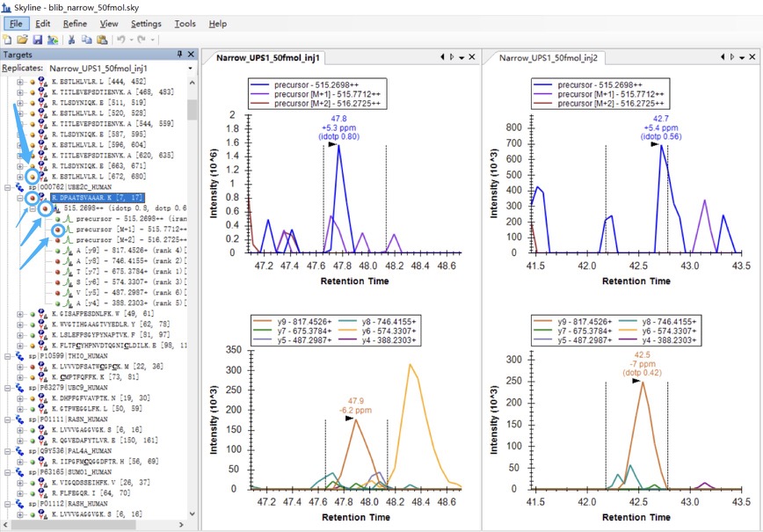Expand the K.GISAFPESDNLFK.W peptide node
The width and height of the screenshot is (763, 532).
20,313
